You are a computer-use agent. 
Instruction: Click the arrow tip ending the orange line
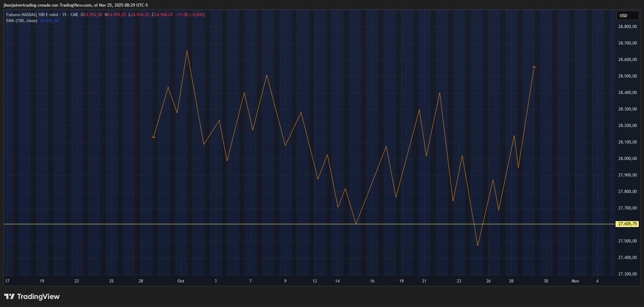click(534, 67)
